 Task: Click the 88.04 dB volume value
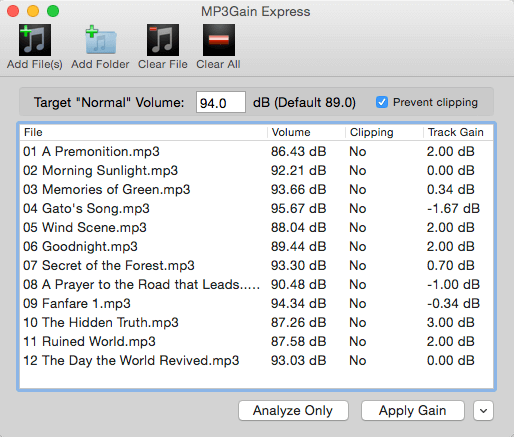pyautogui.click(x=298, y=228)
